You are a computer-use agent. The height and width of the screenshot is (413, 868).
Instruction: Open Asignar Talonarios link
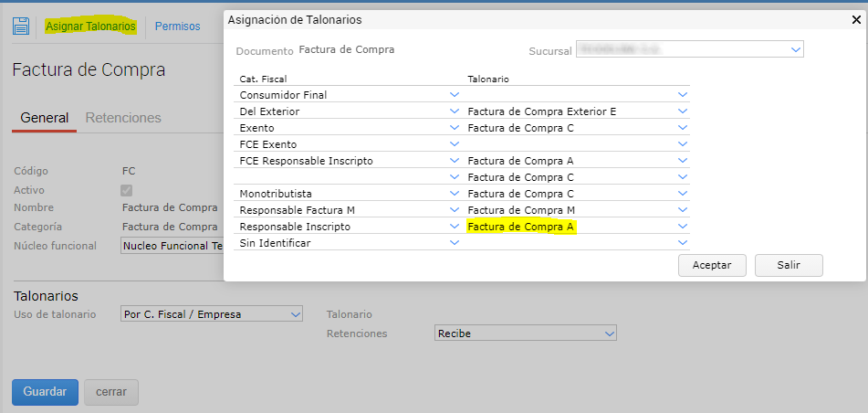tap(90, 26)
